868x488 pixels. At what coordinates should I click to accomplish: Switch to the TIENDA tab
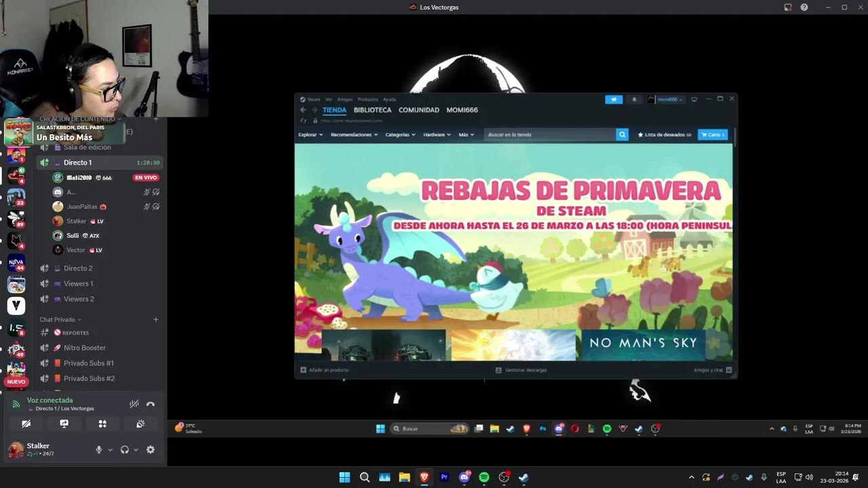[334, 110]
